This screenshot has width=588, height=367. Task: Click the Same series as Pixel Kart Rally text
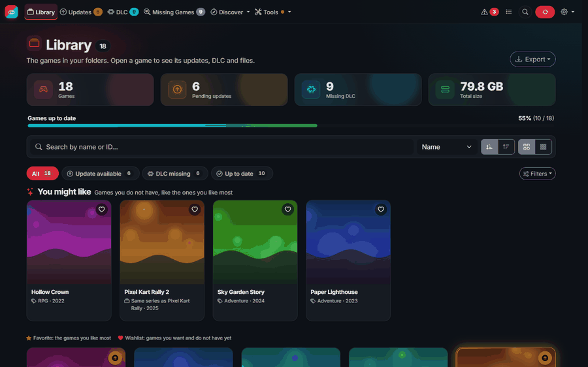click(x=161, y=304)
